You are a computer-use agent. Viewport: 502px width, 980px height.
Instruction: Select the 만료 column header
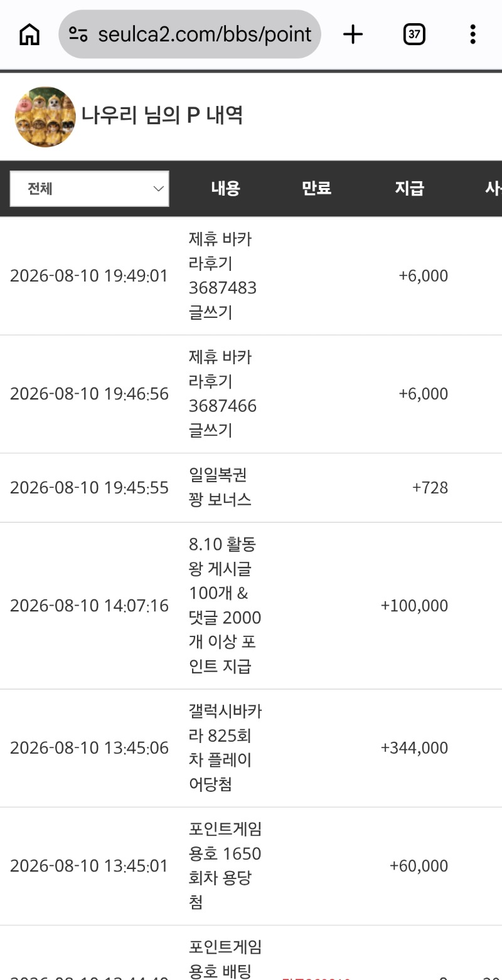316,188
